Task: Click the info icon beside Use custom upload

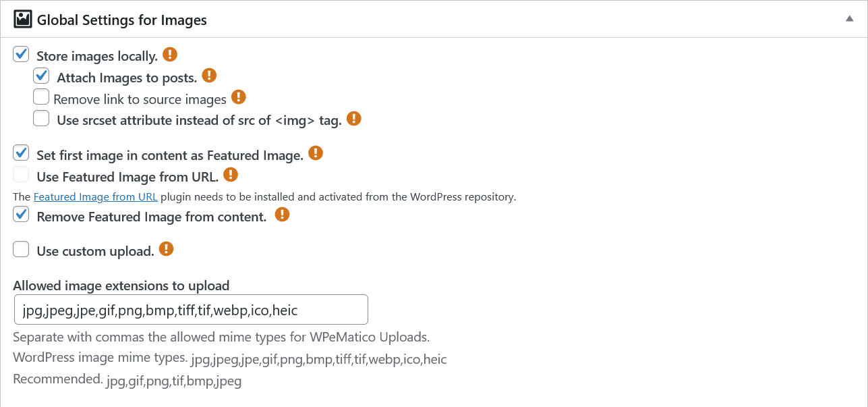Action: click(166, 249)
